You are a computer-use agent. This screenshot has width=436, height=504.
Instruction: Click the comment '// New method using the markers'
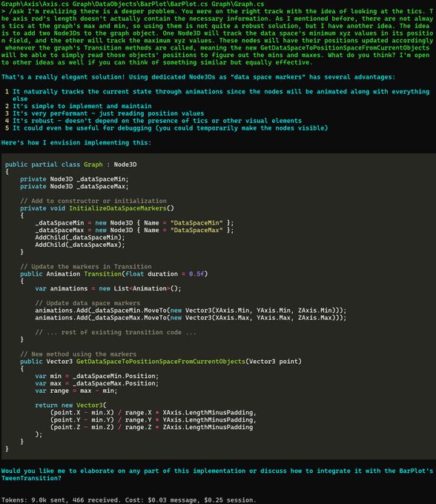pos(78,354)
